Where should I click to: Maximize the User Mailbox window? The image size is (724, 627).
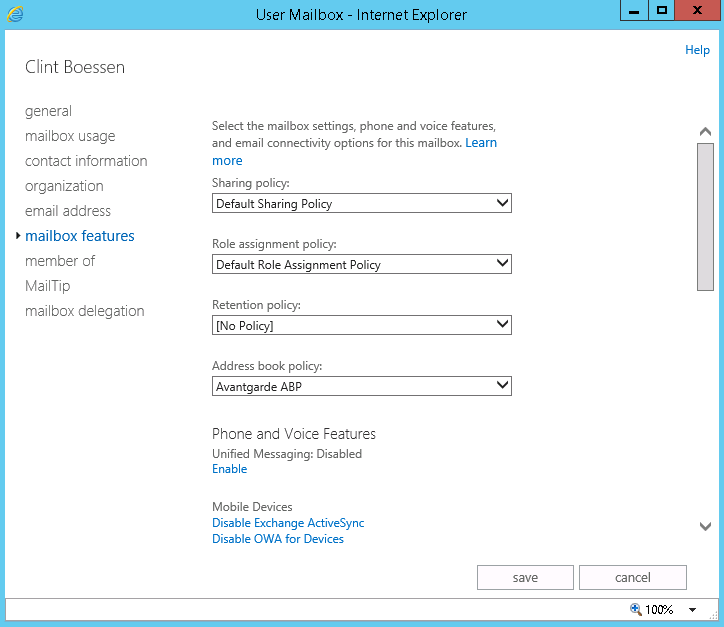[x=662, y=10]
